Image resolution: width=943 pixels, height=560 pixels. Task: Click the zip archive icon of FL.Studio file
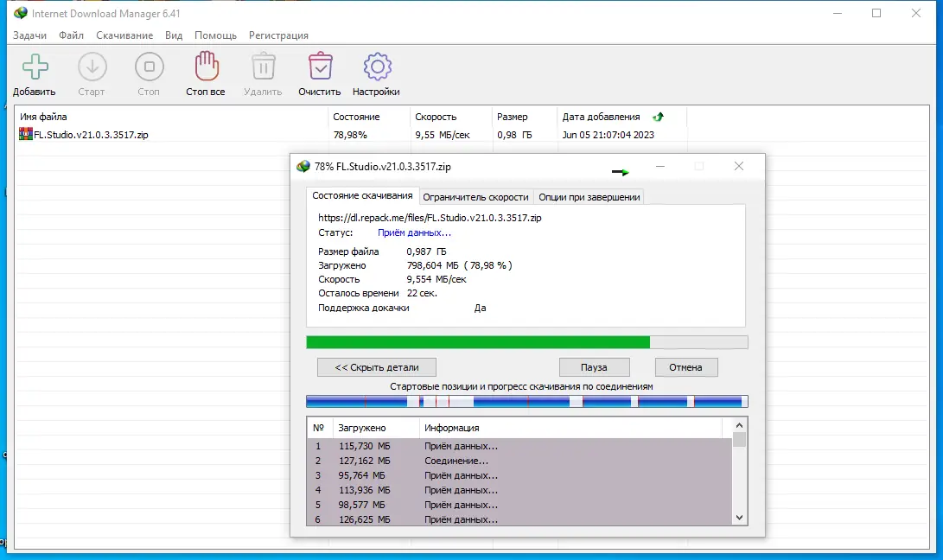pos(26,134)
